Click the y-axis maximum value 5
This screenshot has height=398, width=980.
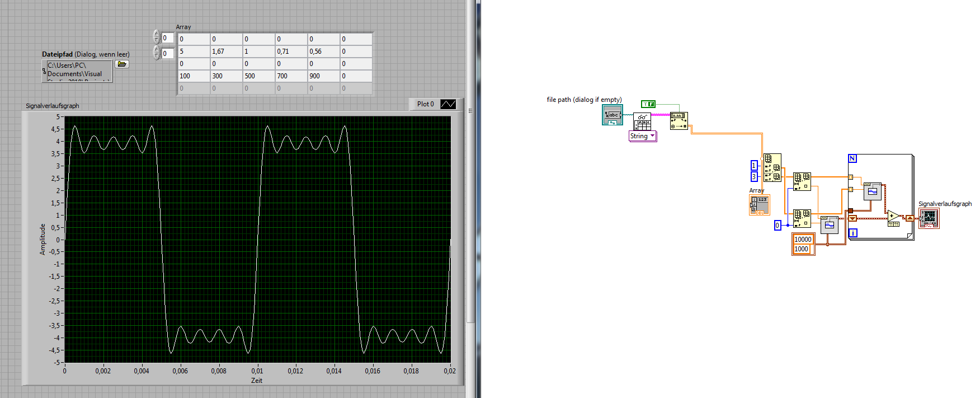pos(58,117)
